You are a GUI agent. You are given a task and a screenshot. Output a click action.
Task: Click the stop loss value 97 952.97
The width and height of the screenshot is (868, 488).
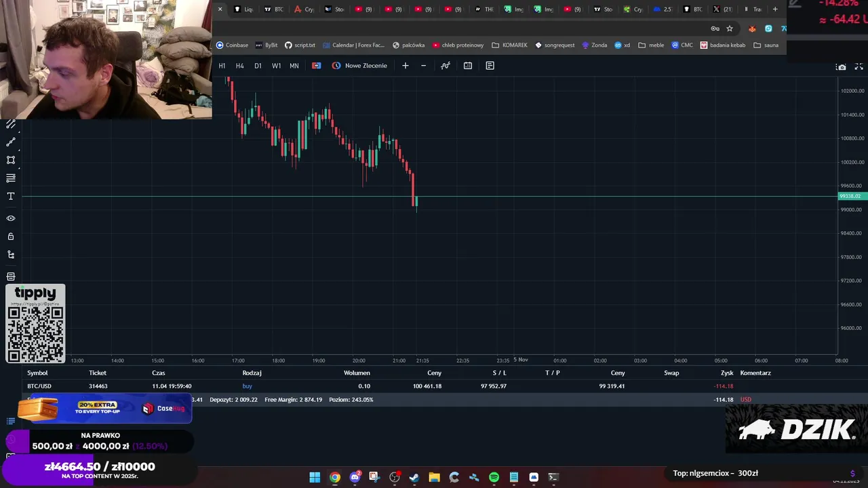pos(494,386)
